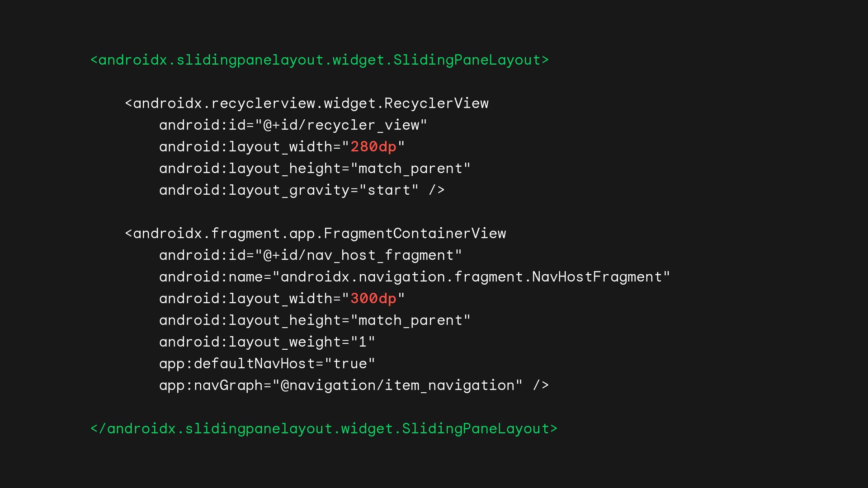This screenshot has width=868, height=488.
Task: Click the RecyclerView self-closing /> symbol
Action: point(437,190)
